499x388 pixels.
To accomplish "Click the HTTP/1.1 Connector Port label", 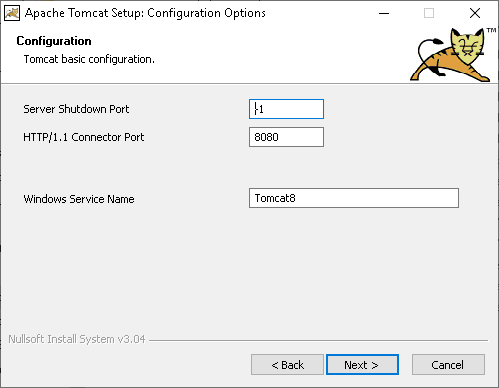I will (84, 137).
